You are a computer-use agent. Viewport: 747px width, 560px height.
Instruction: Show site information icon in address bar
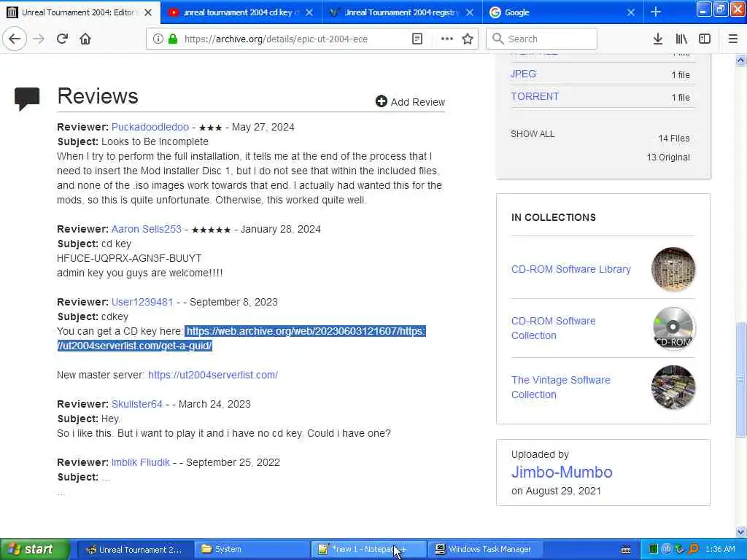(x=158, y=39)
